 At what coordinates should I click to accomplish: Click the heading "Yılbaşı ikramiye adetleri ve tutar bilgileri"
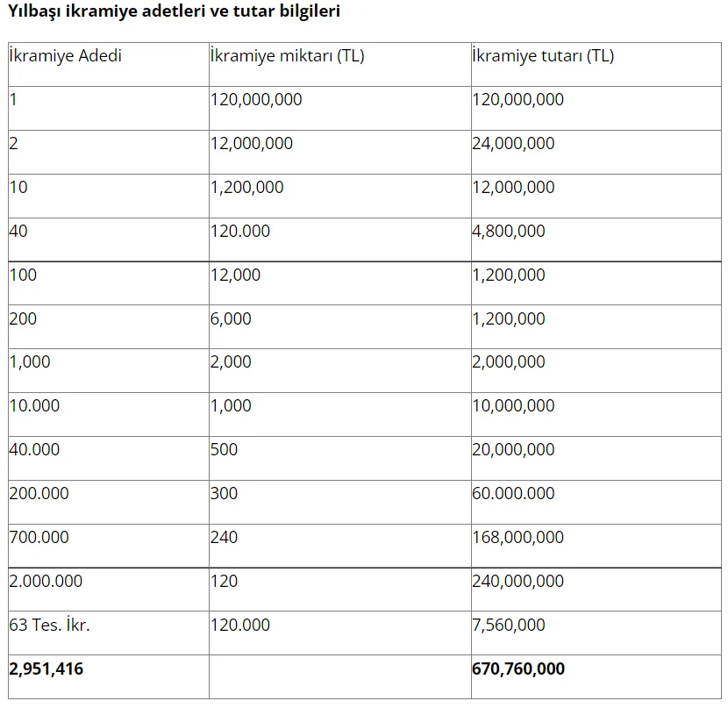pos(175,11)
